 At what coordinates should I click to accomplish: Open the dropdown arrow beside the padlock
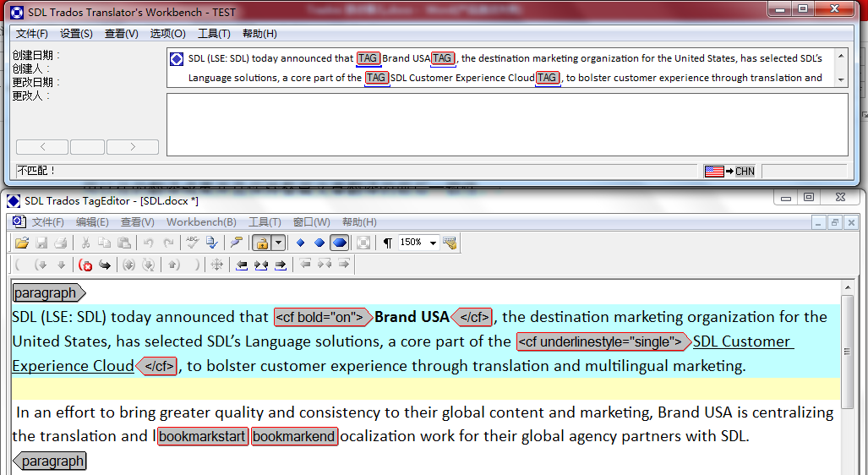(x=278, y=243)
